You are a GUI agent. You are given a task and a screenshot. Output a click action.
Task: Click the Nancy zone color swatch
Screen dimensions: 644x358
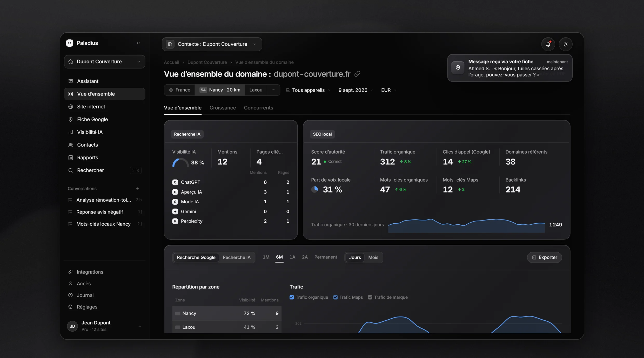(178, 313)
